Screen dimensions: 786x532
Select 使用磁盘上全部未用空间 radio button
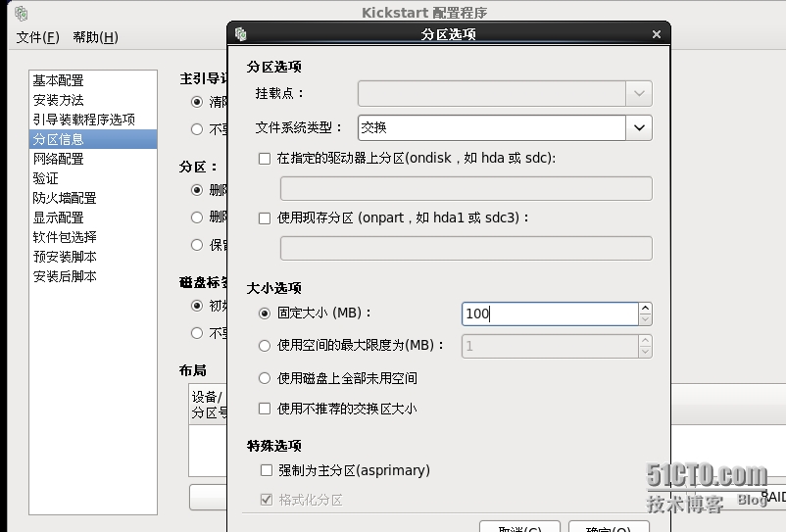click(265, 378)
